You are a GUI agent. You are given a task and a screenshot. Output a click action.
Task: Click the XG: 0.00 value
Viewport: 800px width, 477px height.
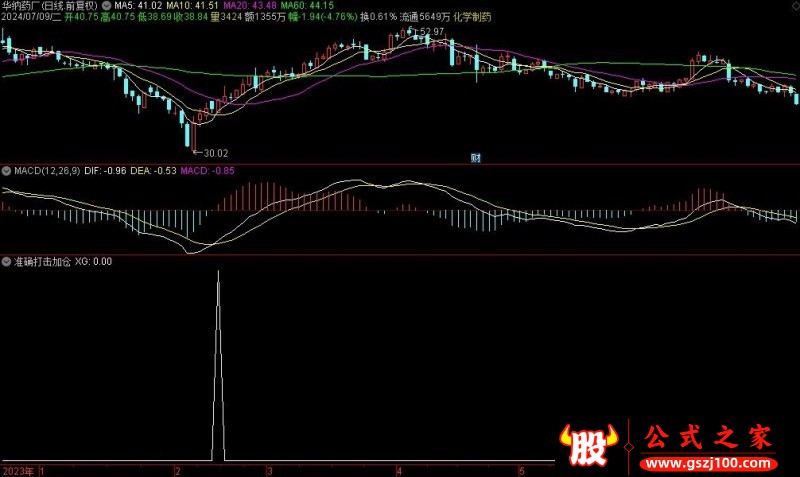coord(93,262)
